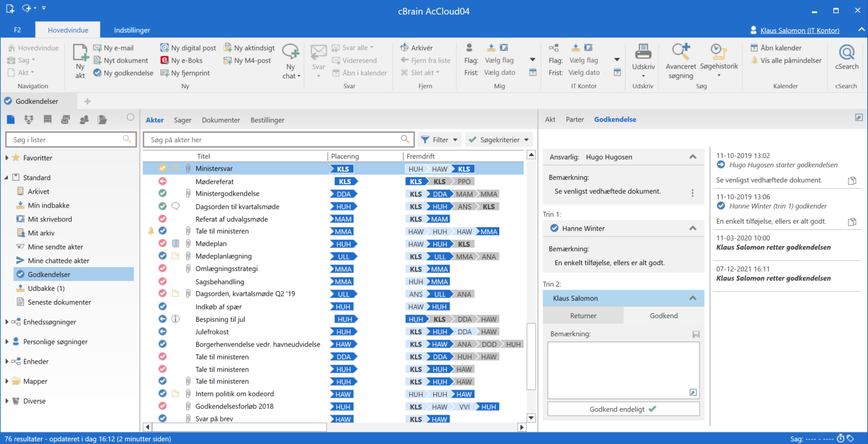Click Ny aktindsigt
The image size is (868, 444).
click(249, 48)
